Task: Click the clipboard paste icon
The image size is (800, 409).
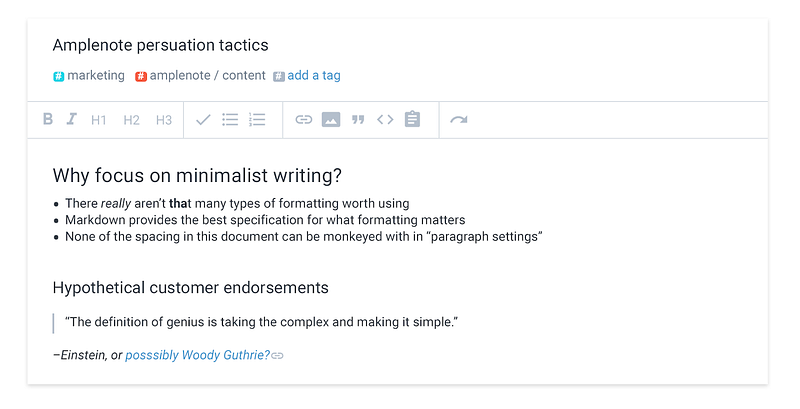Action: (412, 120)
